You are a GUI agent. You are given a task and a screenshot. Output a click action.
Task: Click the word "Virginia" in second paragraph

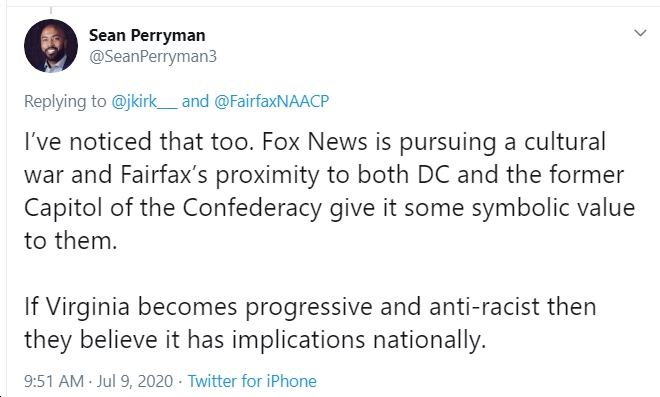[x=88, y=307]
